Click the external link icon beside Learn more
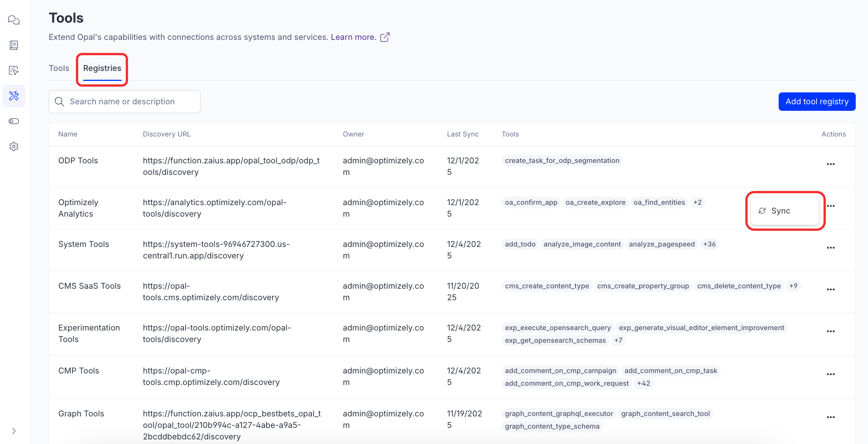 385,37
